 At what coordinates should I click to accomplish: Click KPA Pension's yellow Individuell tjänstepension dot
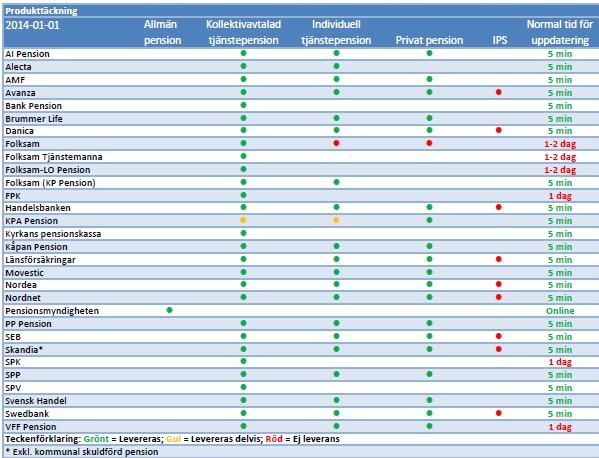tap(336, 220)
